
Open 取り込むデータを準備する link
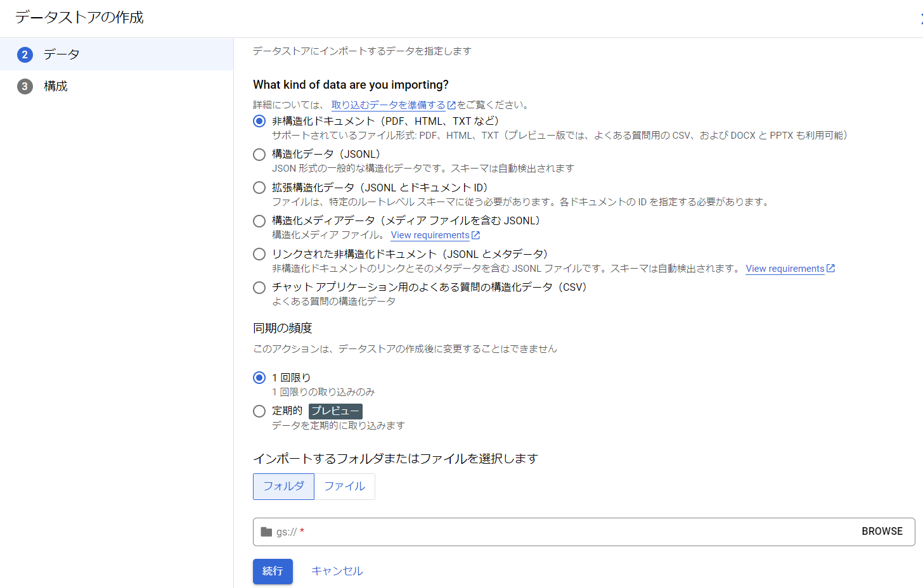click(x=388, y=105)
